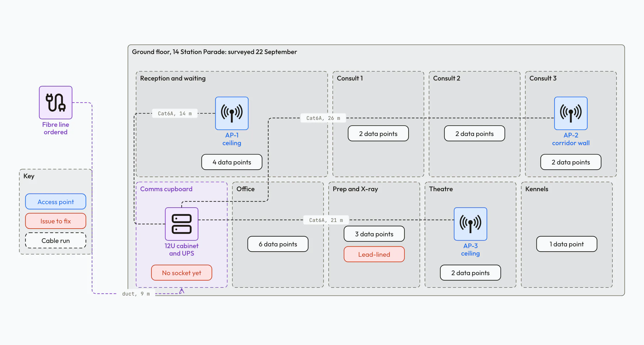Select the 4 data points Reception box
This screenshot has height=345, width=644.
(232, 162)
